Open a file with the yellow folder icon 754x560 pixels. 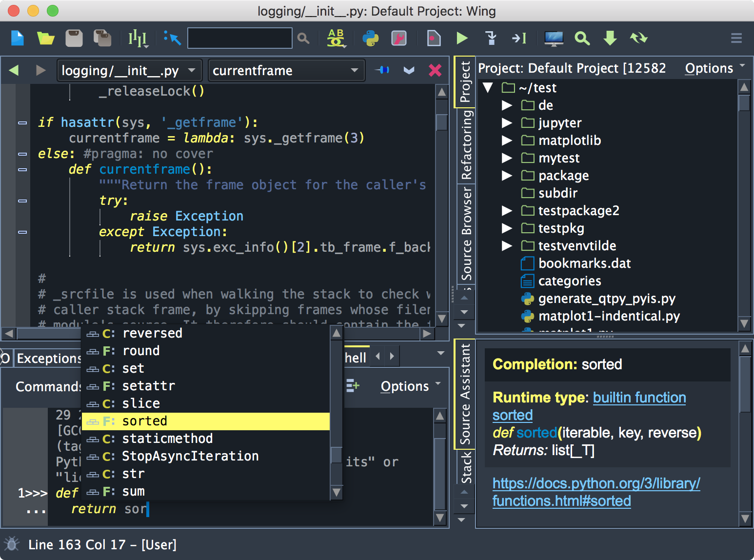click(45, 38)
